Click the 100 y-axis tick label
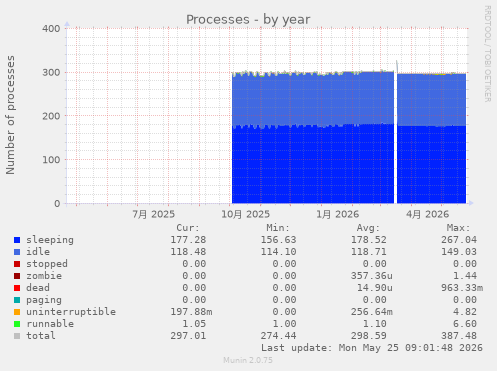 pos(51,160)
